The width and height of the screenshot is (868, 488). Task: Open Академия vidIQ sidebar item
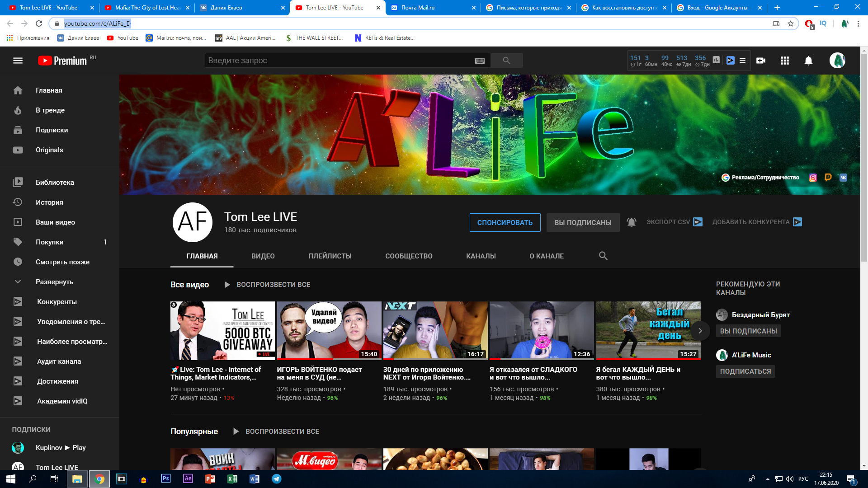[x=60, y=401]
